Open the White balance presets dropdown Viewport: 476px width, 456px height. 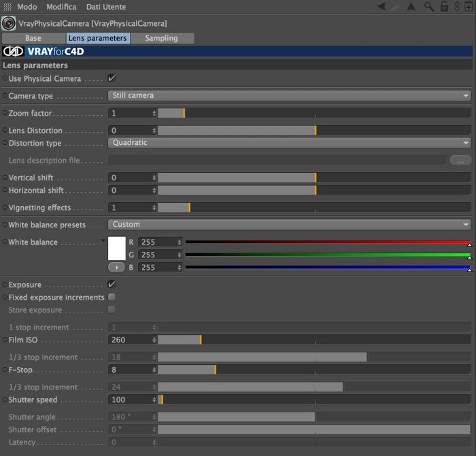[x=290, y=224]
